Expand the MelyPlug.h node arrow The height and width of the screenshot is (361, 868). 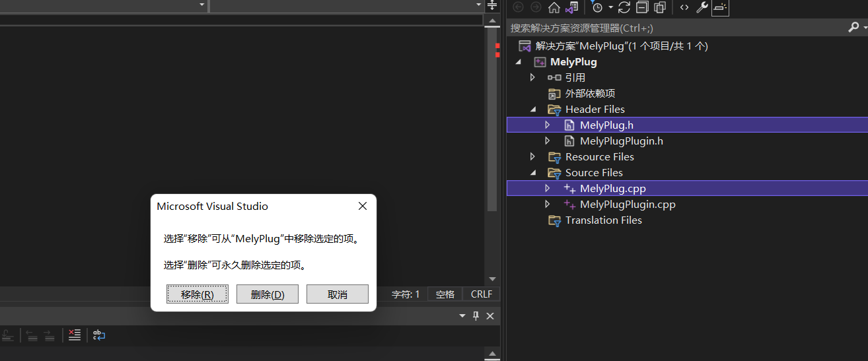[x=548, y=125]
